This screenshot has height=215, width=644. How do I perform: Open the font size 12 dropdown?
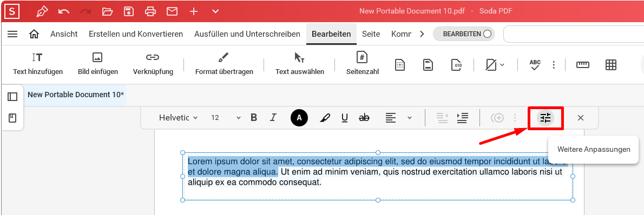coord(226,118)
